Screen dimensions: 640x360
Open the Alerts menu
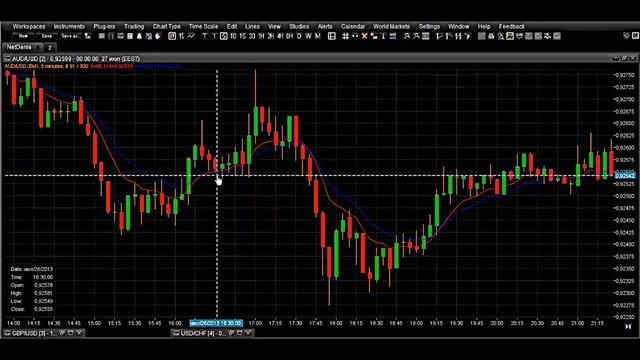[x=325, y=27]
